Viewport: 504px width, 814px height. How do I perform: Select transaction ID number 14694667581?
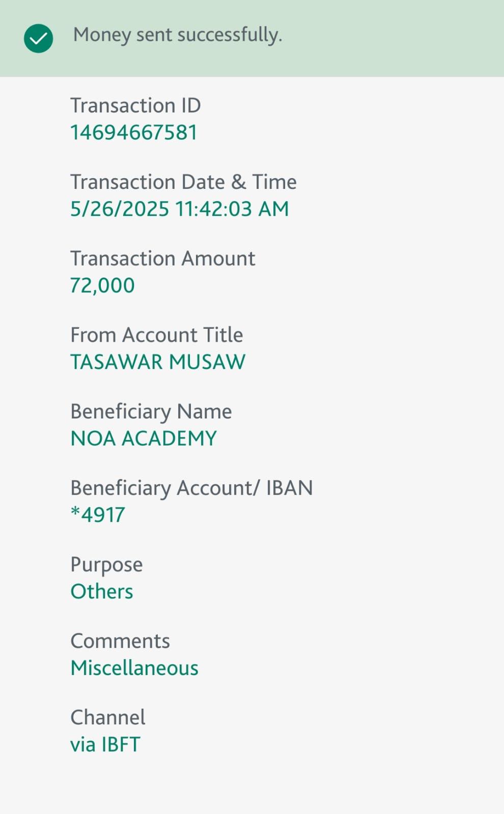[x=133, y=132]
